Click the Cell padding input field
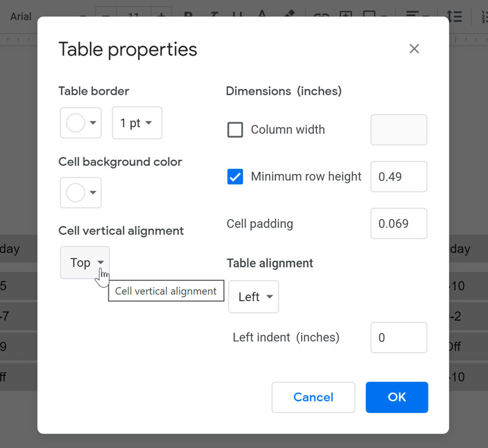Screen dimensions: 488x448 398,223
